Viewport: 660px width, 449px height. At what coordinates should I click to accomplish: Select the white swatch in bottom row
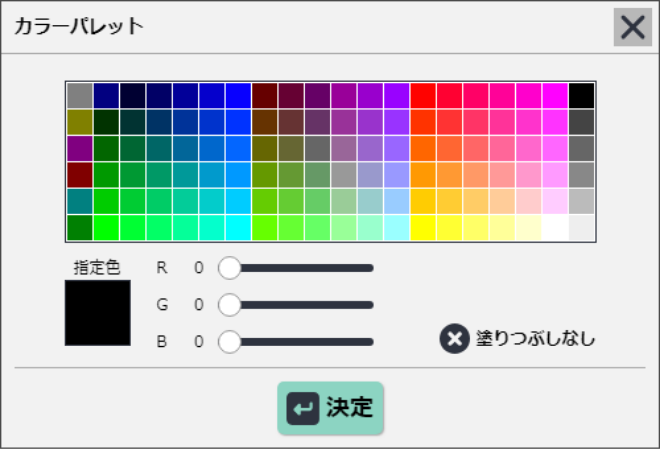click(x=555, y=228)
